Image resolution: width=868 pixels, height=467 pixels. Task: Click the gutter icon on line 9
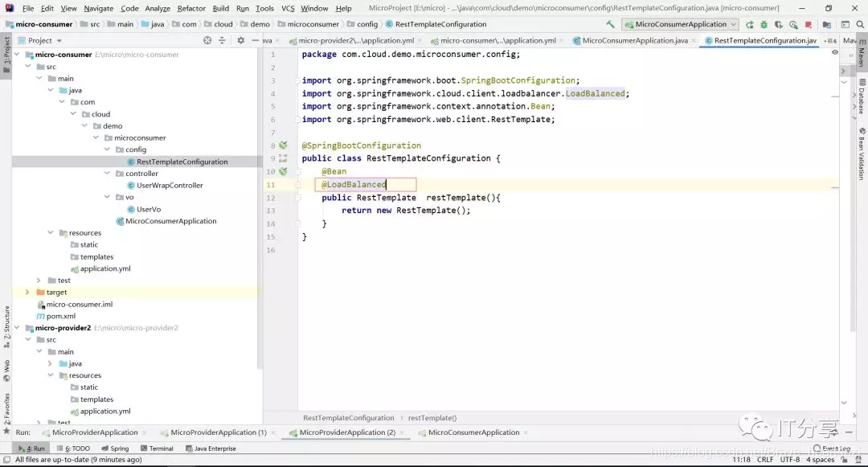[283, 158]
